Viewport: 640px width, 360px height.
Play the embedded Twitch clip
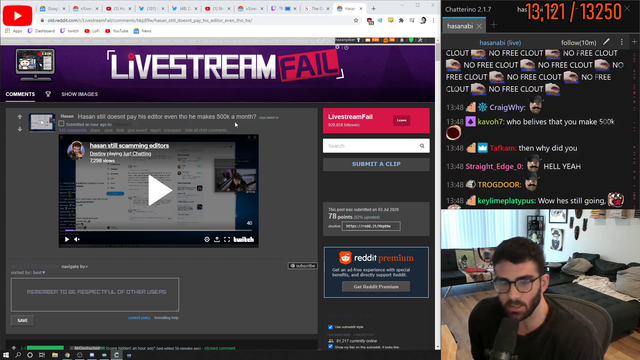(159, 190)
